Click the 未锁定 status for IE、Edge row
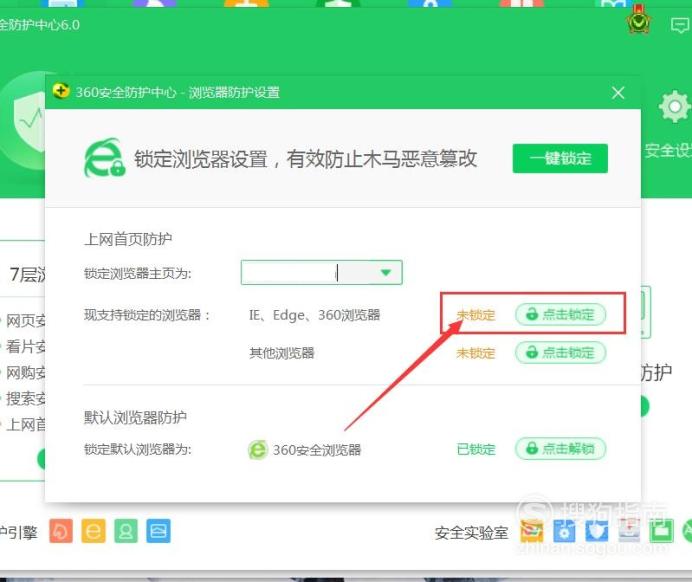Image resolution: width=692 pixels, height=582 pixels. coord(476,315)
